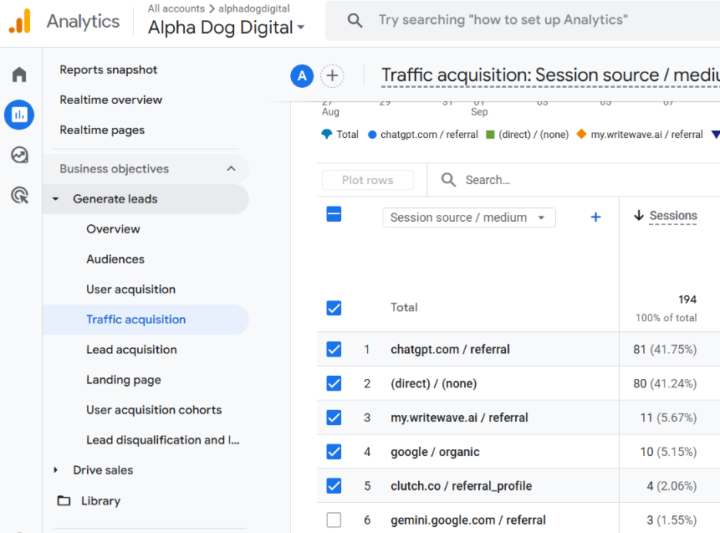This screenshot has height=533, width=720.
Task: Click the Sessions sort arrow
Action: [x=639, y=215]
